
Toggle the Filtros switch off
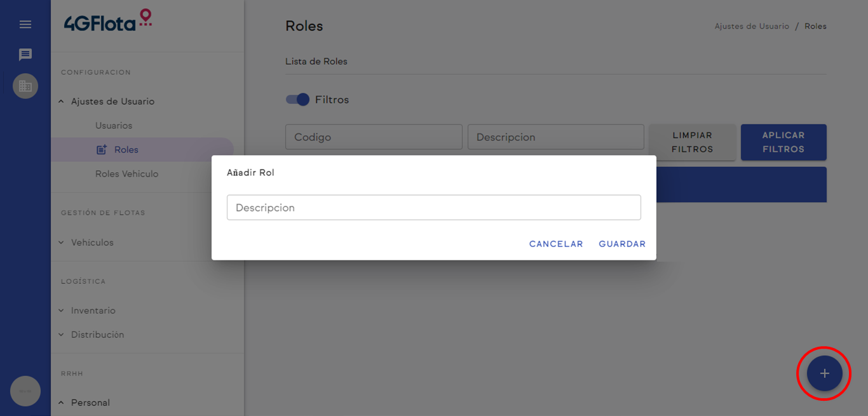pos(297,100)
